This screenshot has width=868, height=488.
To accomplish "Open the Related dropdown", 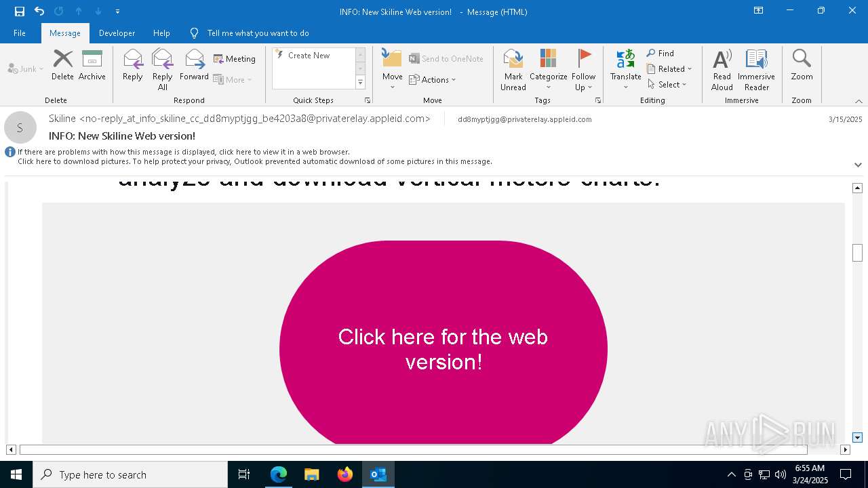I will [x=669, y=69].
